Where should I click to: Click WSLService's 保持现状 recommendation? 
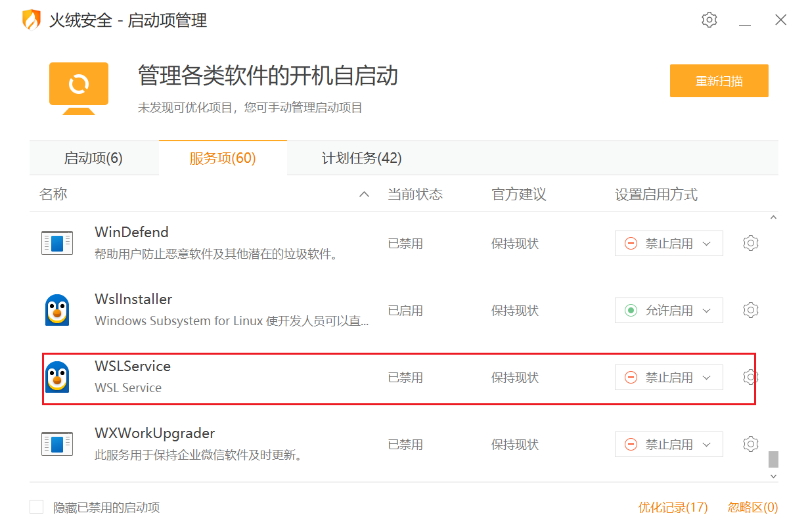(515, 377)
